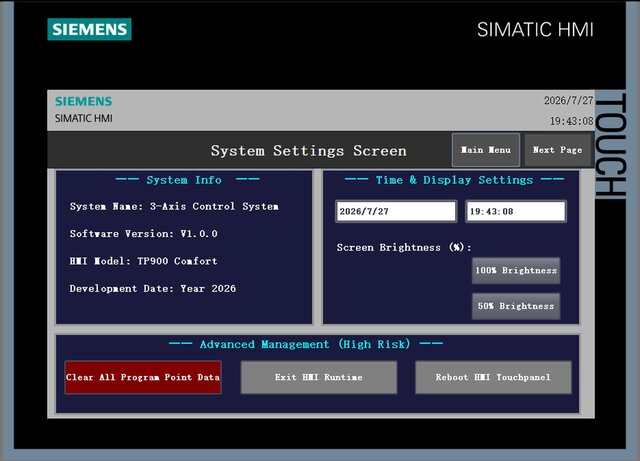The image size is (640, 461).
Task: Click the Time & Display Settings heading
Action: tap(454, 180)
